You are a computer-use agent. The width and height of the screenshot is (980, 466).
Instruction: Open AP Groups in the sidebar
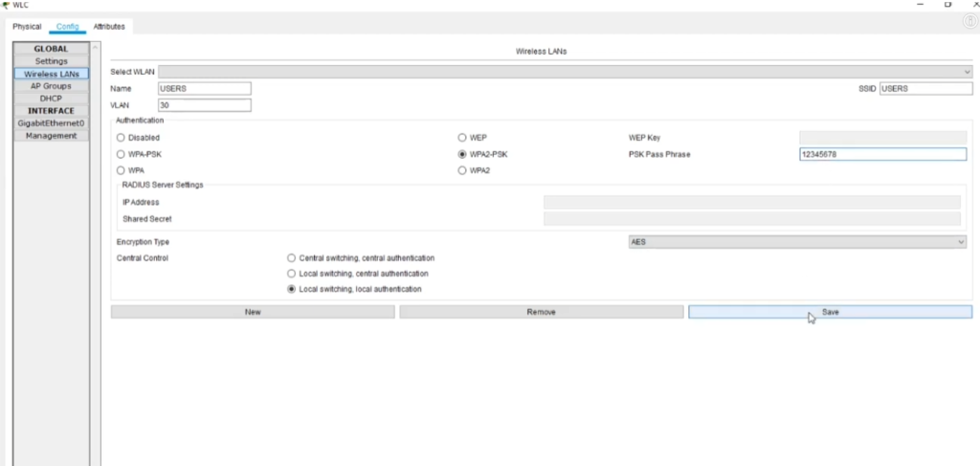click(x=51, y=86)
